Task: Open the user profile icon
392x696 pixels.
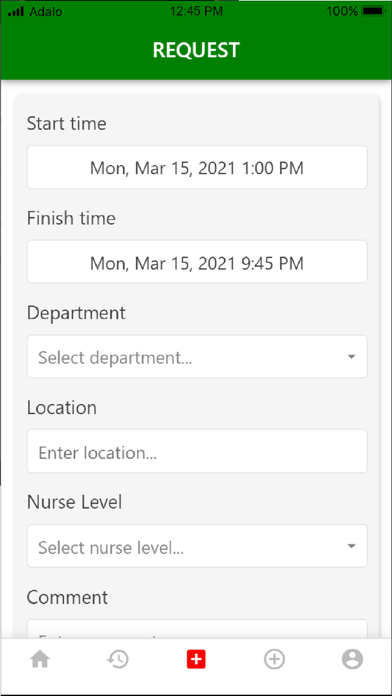Action: [352, 660]
